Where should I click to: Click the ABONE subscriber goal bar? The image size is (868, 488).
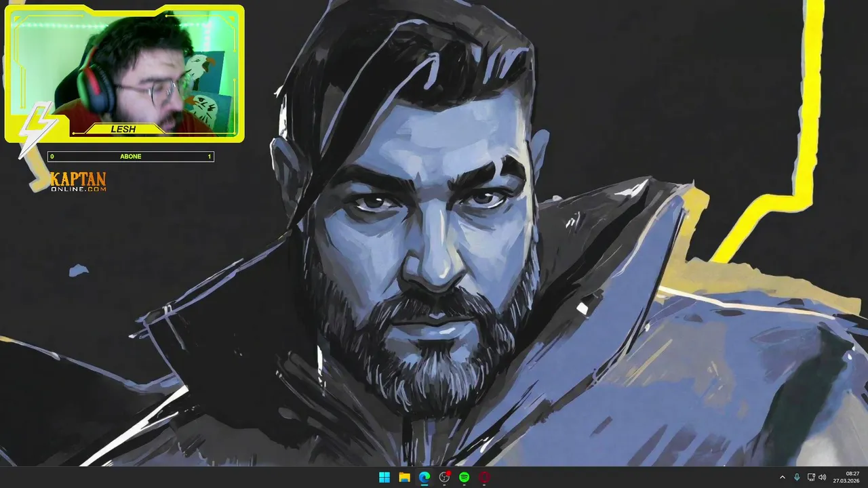pyautogui.click(x=131, y=157)
